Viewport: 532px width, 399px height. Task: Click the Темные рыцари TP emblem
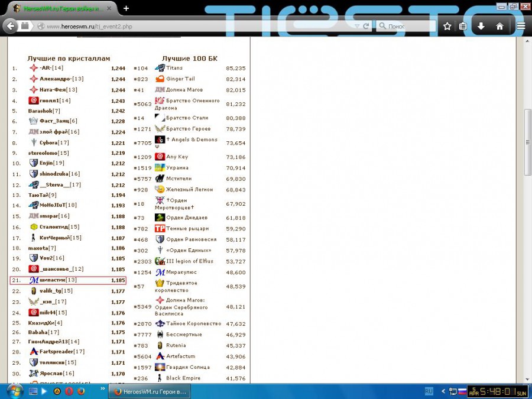[160, 228]
